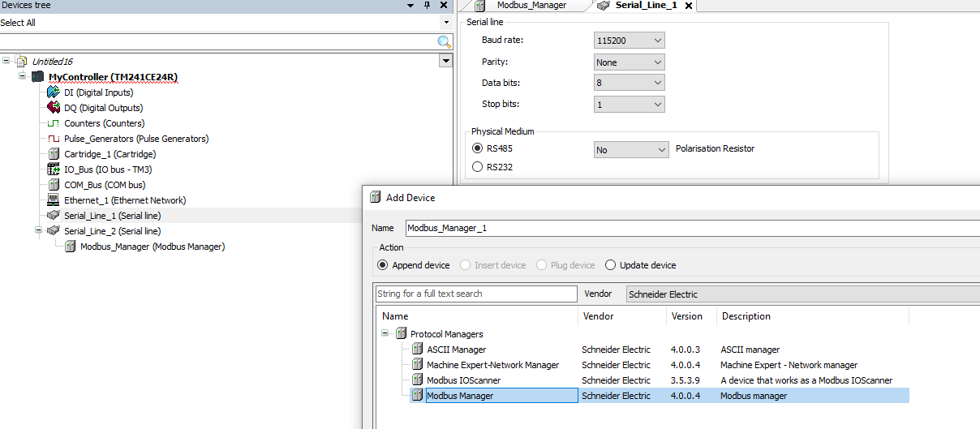Click description A device that works as a Modbus IOScanner
Screen dimensions: 980x429
click(x=806, y=380)
